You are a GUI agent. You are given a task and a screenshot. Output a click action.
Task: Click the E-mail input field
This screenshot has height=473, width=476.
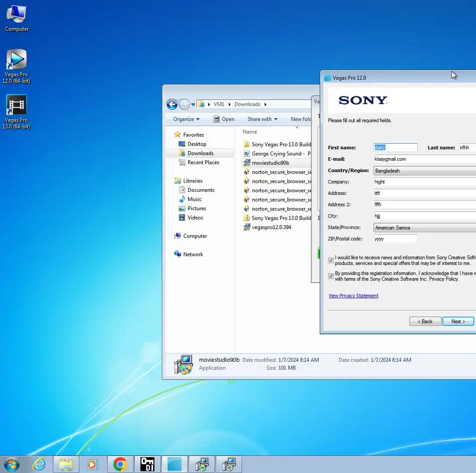coord(425,159)
